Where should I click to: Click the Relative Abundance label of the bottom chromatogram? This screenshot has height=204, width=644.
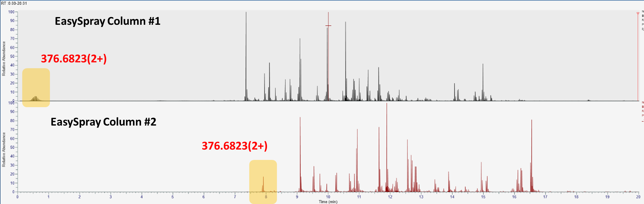pyautogui.click(x=4, y=150)
